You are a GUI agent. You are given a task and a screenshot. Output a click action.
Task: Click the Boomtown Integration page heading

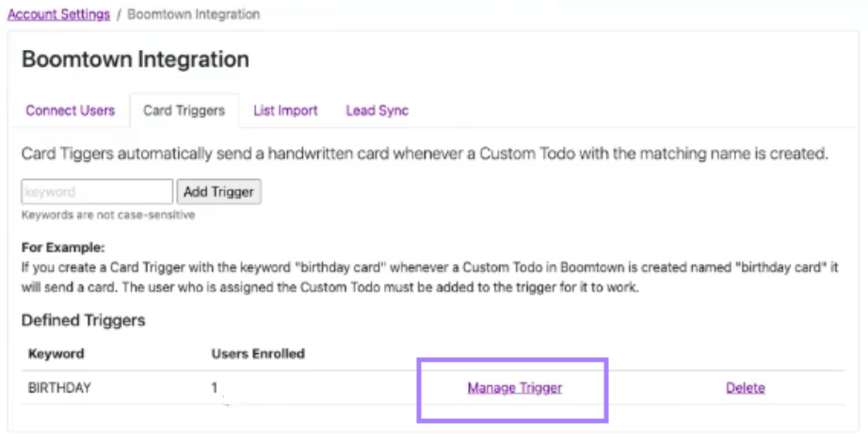pos(135,60)
